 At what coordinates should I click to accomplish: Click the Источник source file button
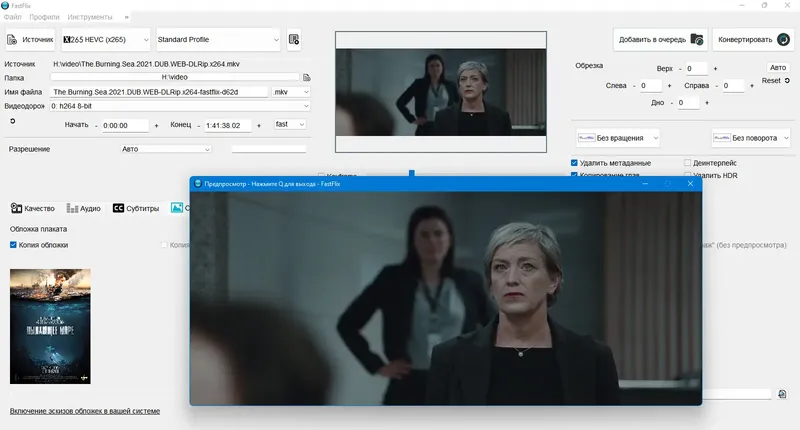coord(30,40)
